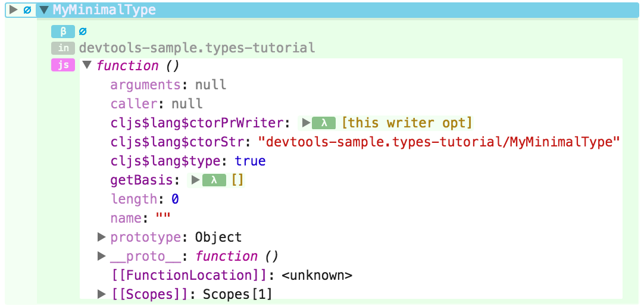
Task: Click 'function ()' value of __proto__
Action: tap(236, 257)
